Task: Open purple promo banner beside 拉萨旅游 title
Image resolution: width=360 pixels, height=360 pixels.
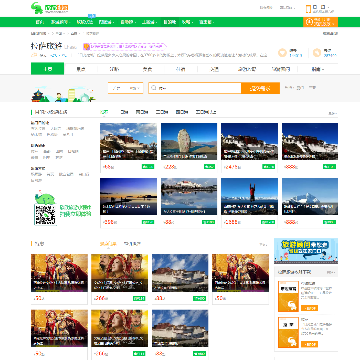Action: [125, 46]
